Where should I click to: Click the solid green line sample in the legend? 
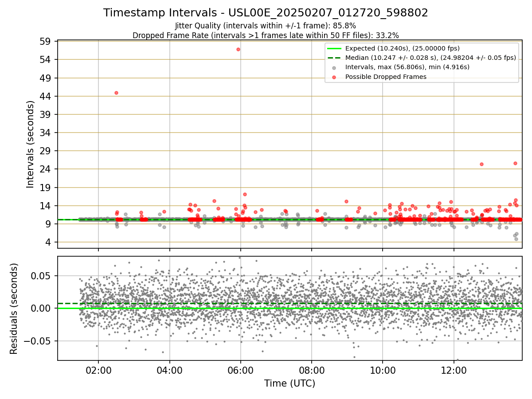(x=334, y=48)
